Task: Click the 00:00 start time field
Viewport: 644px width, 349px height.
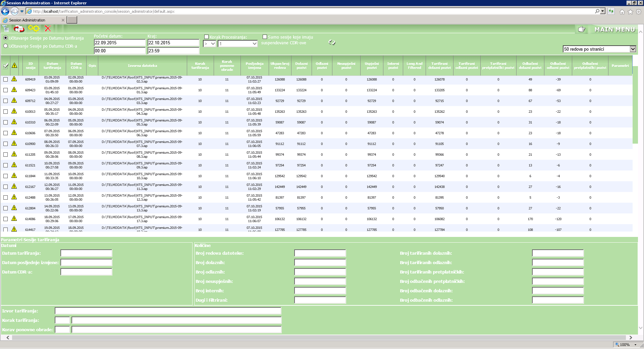Action: coord(120,51)
